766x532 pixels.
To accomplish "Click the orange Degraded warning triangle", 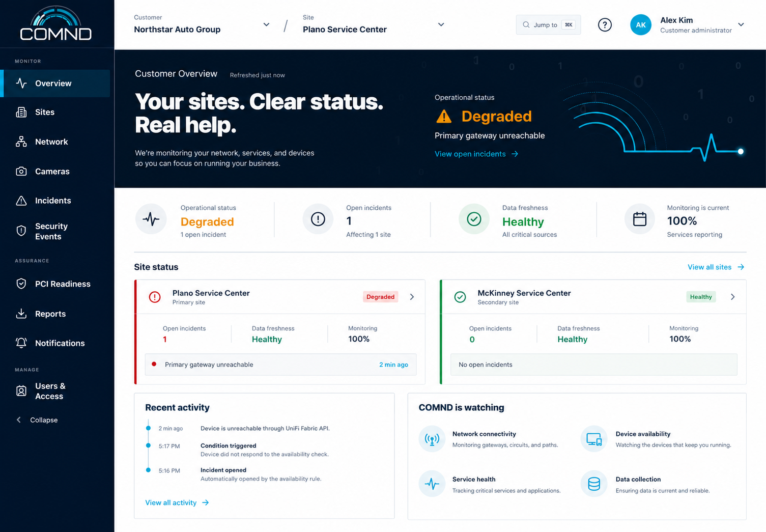I will (444, 117).
